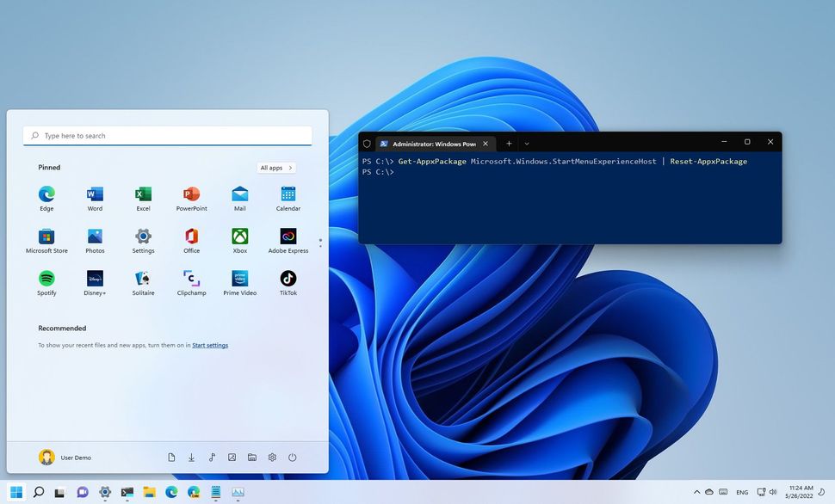
Task: Open a new Windows Terminal tab
Action: click(x=508, y=144)
